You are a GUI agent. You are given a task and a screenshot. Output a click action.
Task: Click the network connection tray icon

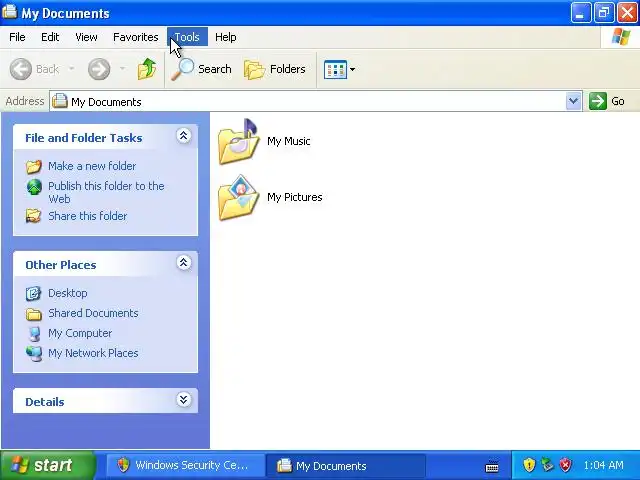point(547,465)
